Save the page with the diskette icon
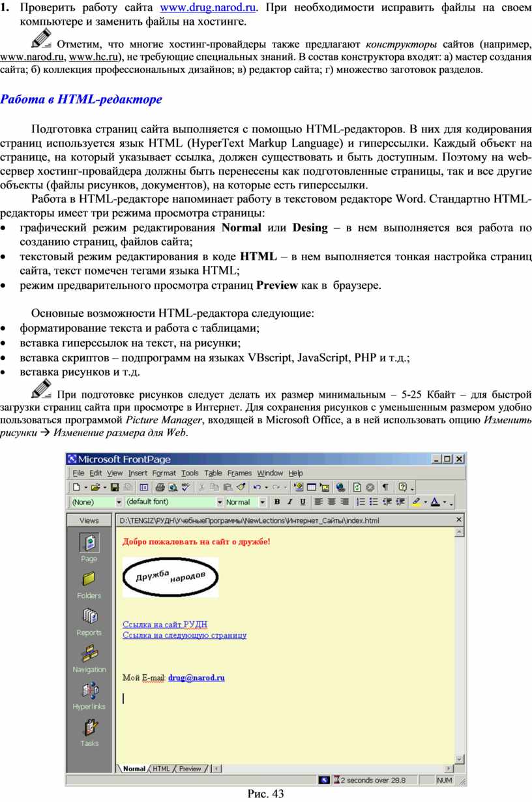Screen dimensions: 532x802 (x=115, y=487)
